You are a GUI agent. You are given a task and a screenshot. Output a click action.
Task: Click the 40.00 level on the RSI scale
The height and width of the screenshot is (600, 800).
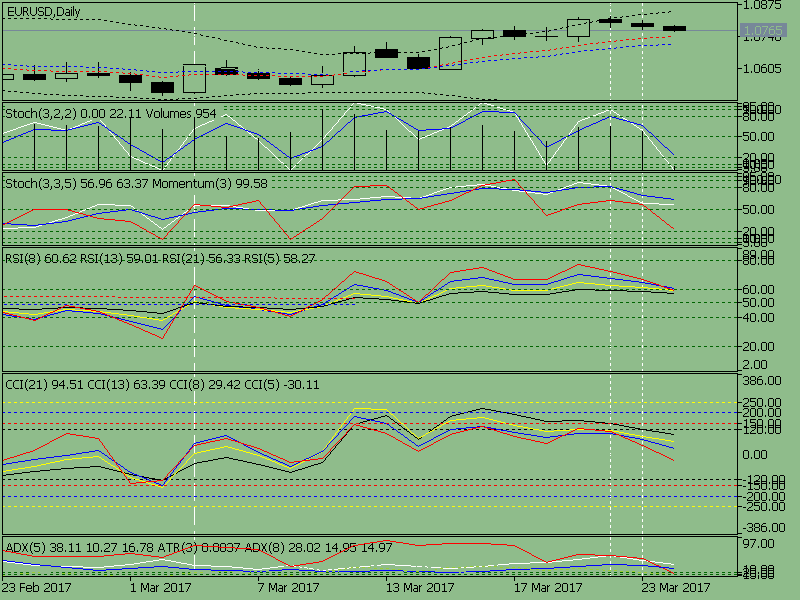coord(759,317)
